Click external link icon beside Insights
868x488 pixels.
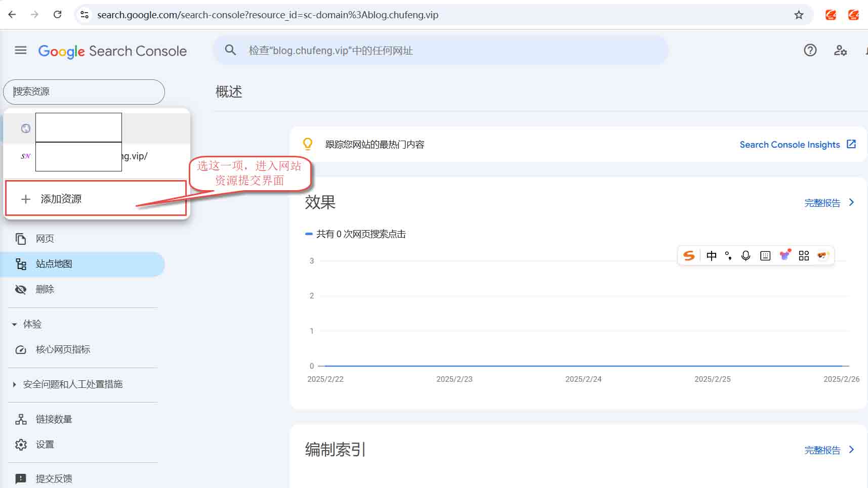tap(851, 144)
